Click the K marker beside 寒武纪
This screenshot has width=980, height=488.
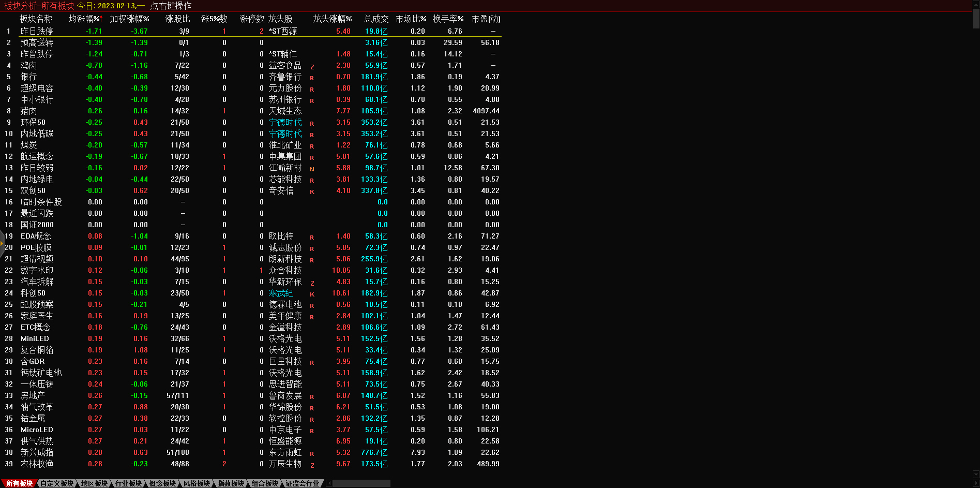[x=312, y=294]
